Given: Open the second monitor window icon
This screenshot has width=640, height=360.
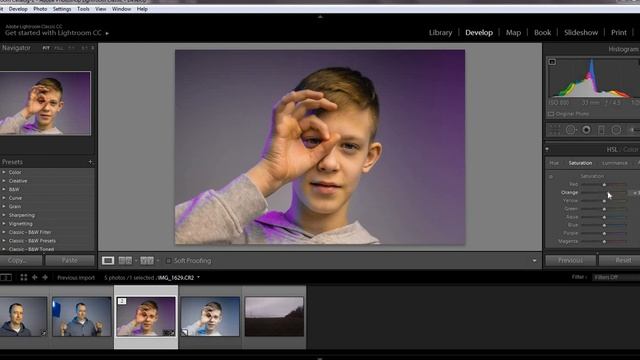Looking at the screenshot, I should pos(6,278).
